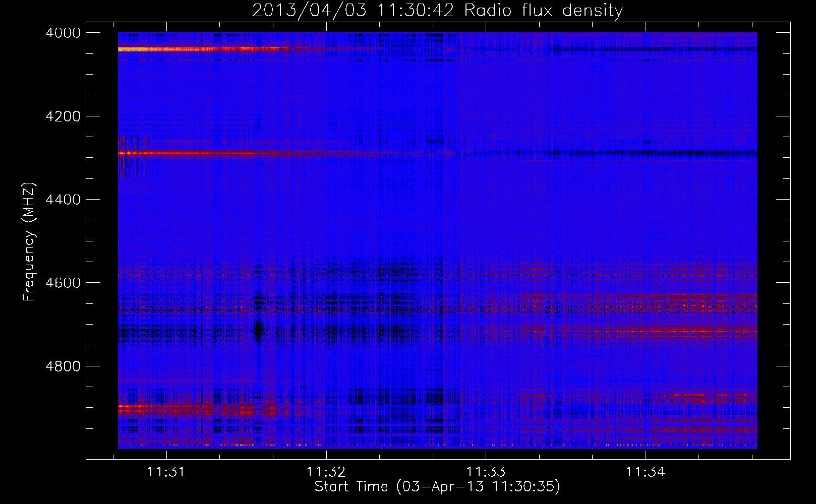Screen dimensions: 816x504
Task: Click the 11:31 time axis label
Action: click(166, 472)
